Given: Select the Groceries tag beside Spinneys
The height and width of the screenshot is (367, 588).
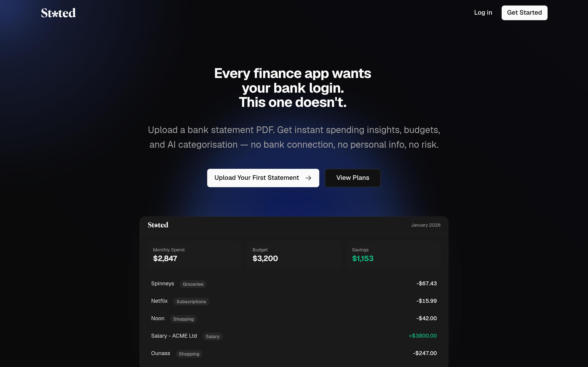Looking at the screenshot, I should point(193,284).
